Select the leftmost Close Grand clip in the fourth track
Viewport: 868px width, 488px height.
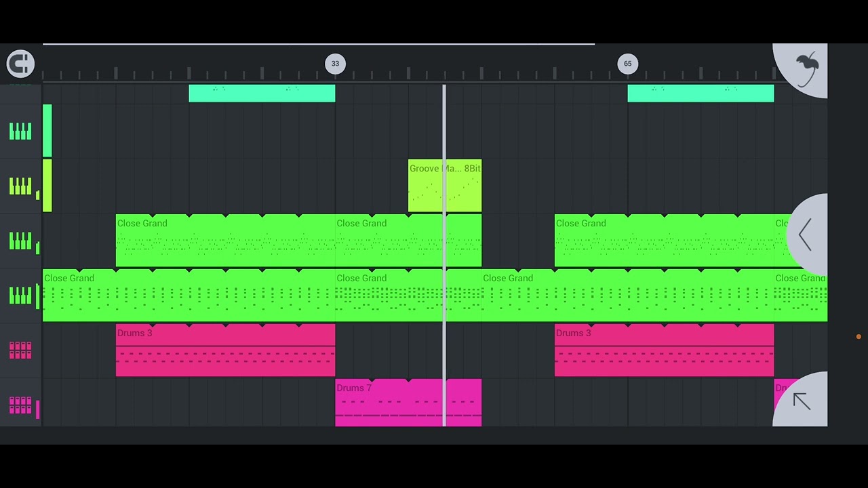[x=189, y=296]
